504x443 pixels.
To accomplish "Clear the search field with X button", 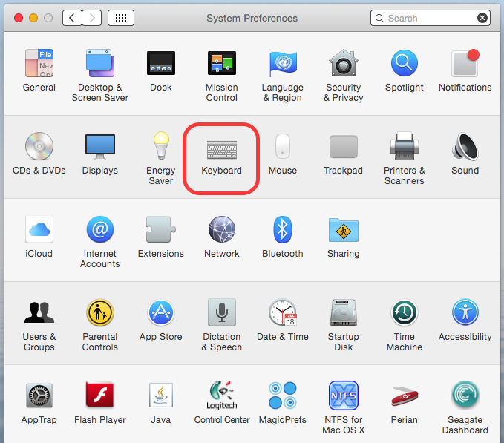I will tap(482, 18).
